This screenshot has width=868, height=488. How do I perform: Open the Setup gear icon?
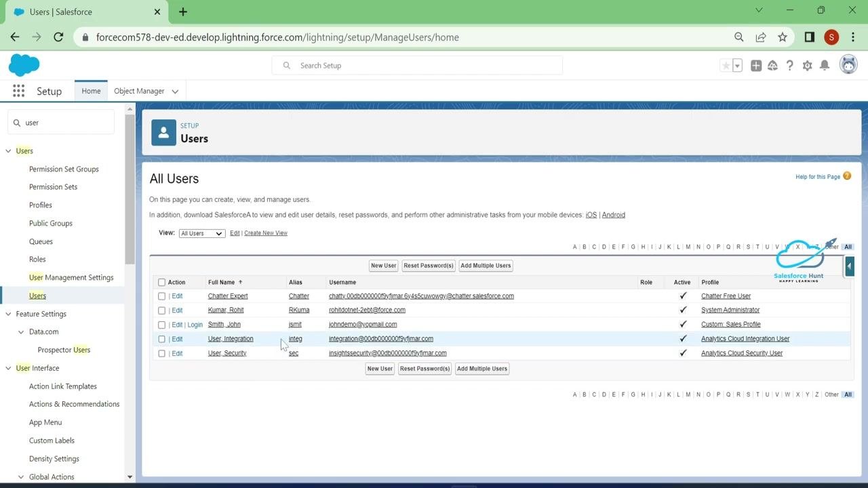(x=807, y=66)
